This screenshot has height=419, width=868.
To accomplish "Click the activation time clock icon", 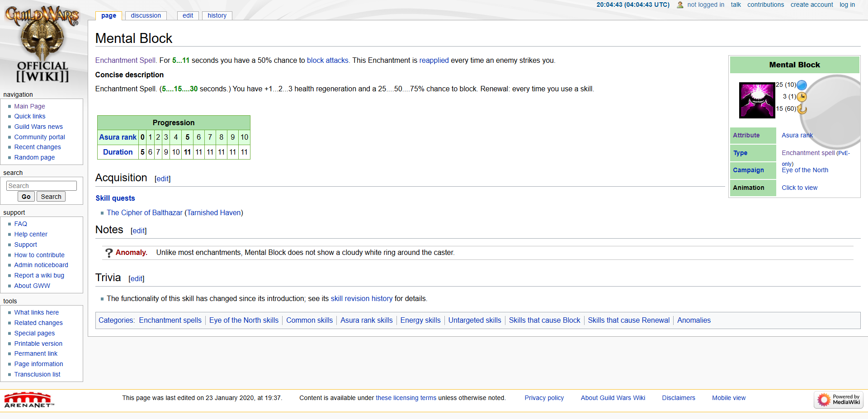I will tap(802, 97).
